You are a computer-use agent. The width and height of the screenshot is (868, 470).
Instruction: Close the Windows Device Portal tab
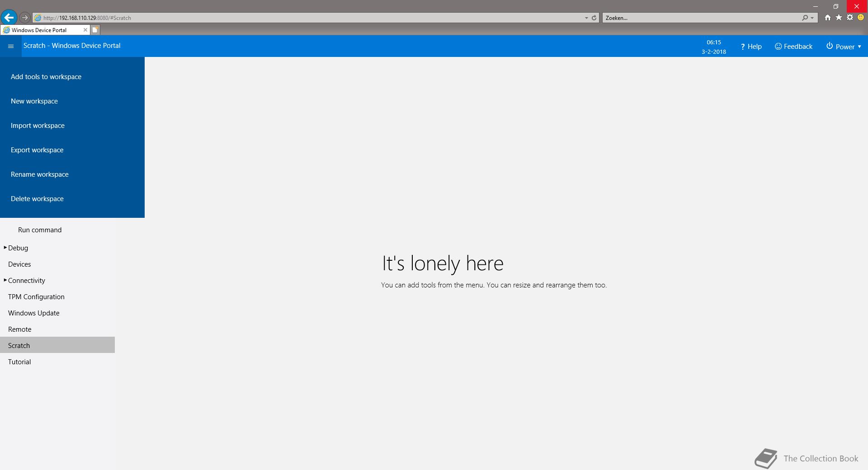[85, 30]
